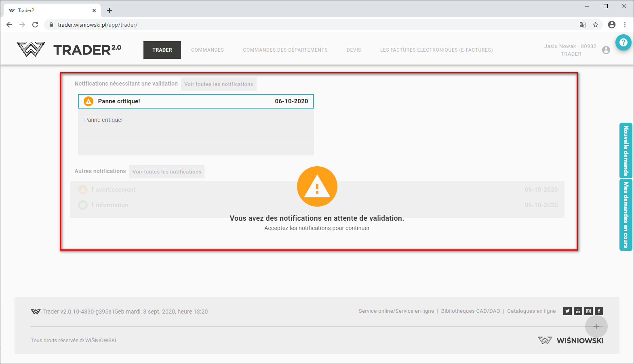The width and height of the screenshot is (634, 364).
Task: Open the Chrome three-dot menu
Action: [625, 25]
